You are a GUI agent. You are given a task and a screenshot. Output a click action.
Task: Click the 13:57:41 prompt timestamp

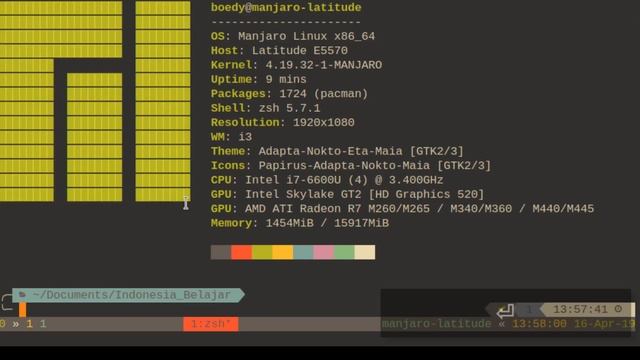[580, 309]
